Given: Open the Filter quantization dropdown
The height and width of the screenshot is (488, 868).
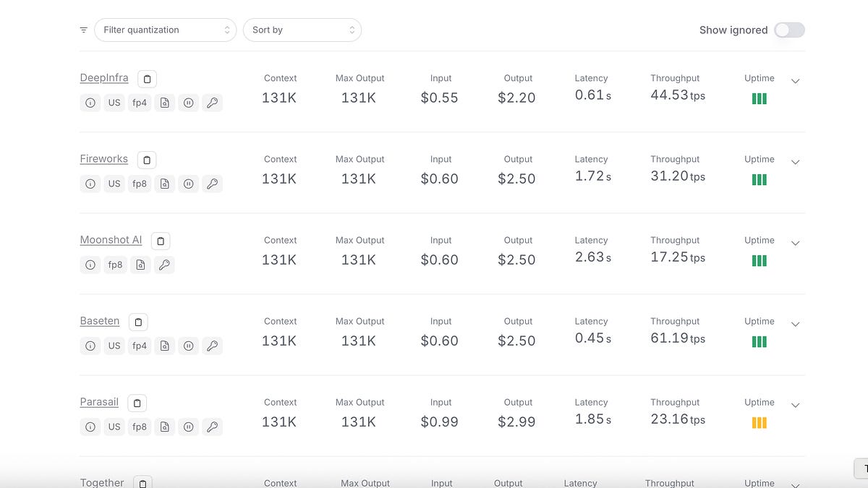Looking at the screenshot, I should 165,30.
